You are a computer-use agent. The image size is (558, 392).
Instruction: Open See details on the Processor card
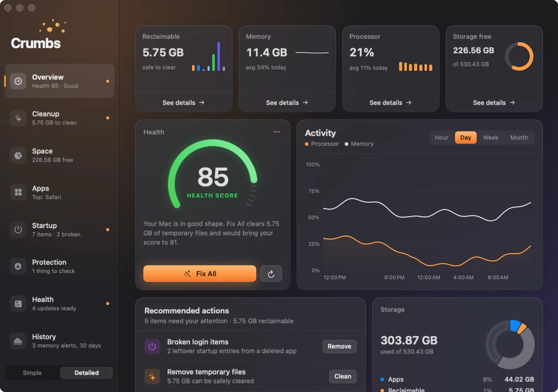click(x=391, y=103)
